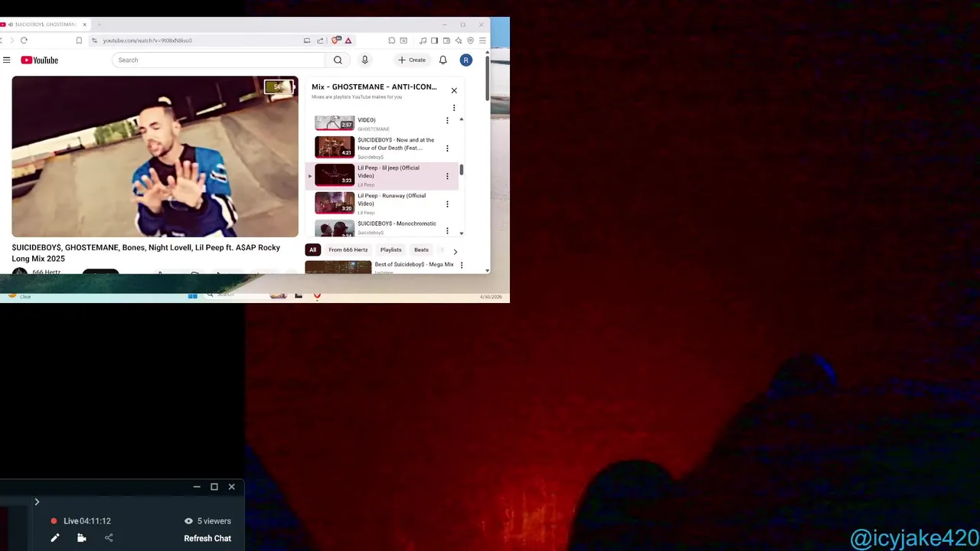Open the Mix playlist options menu
Image resolution: width=980 pixels, height=551 pixels.
(454, 108)
